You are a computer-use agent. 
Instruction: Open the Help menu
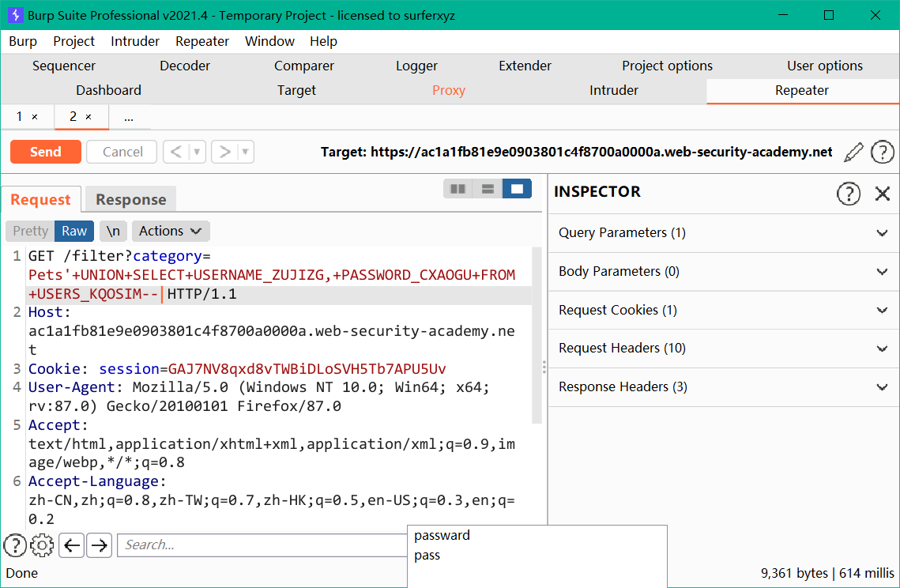coord(324,41)
